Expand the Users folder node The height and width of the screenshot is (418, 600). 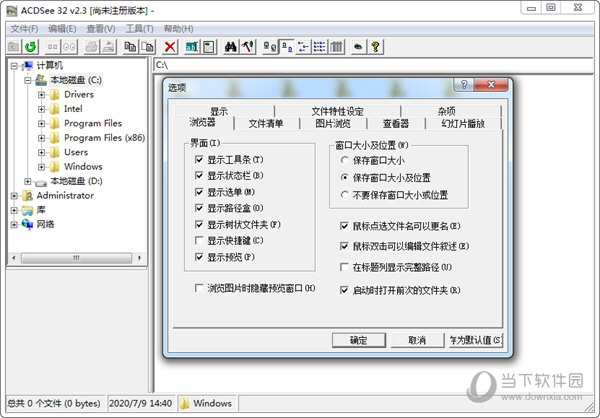(x=41, y=152)
